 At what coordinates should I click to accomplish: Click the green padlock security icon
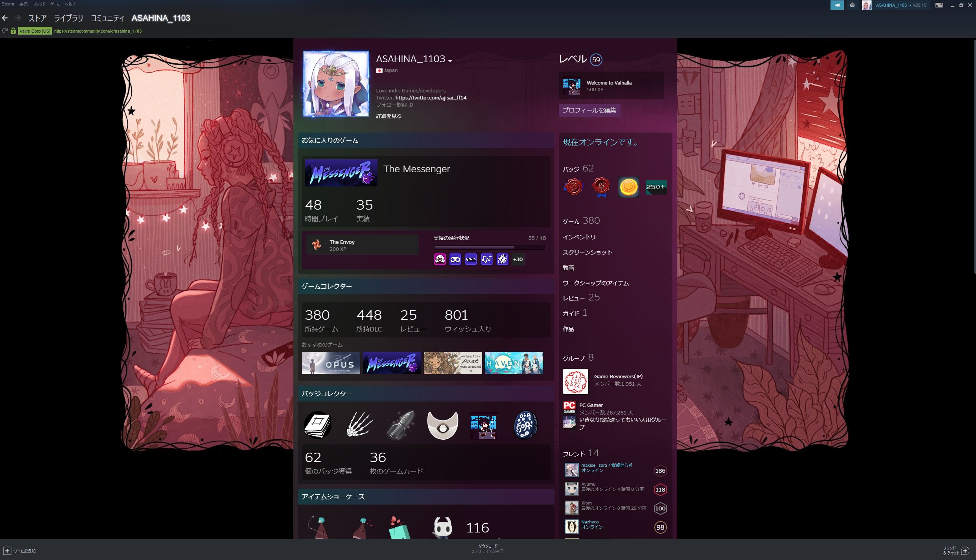pyautogui.click(x=13, y=31)
